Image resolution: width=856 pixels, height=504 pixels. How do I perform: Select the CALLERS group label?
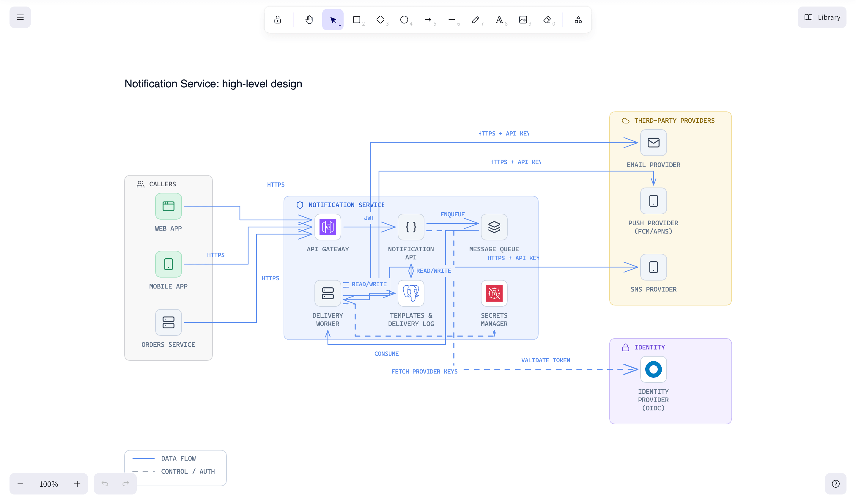point(162,184)
